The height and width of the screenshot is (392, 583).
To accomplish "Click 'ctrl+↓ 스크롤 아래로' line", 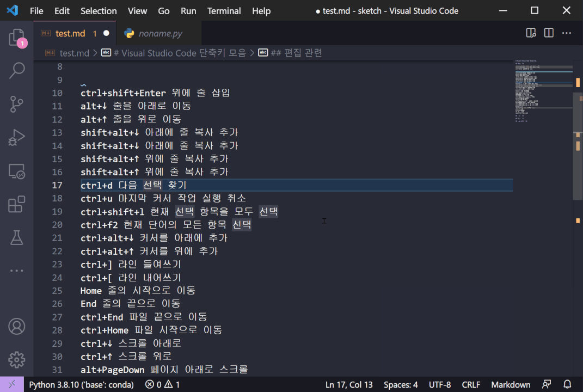I will 131,344.
